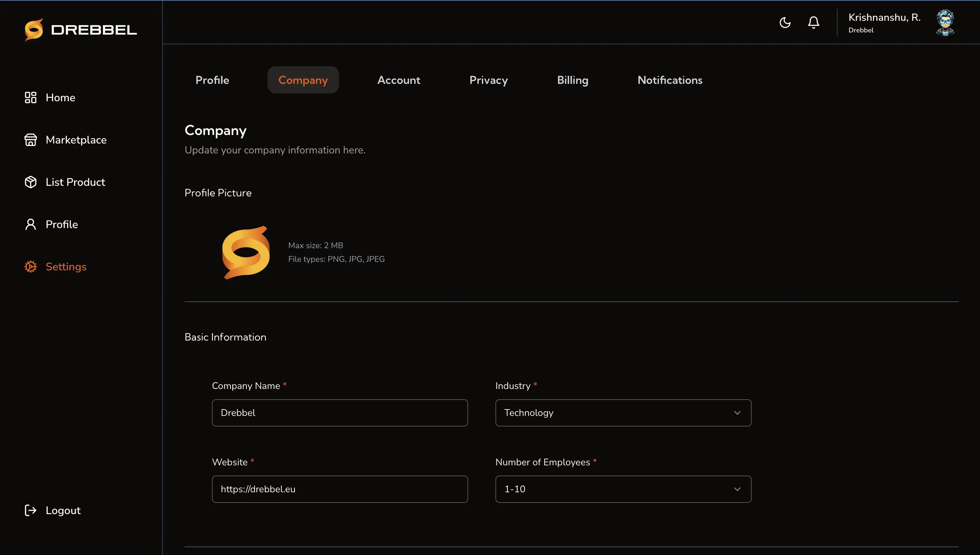This screenshot has height=555, width=980.
Task: Click the Settings gear icon
Action: point(30,267)
